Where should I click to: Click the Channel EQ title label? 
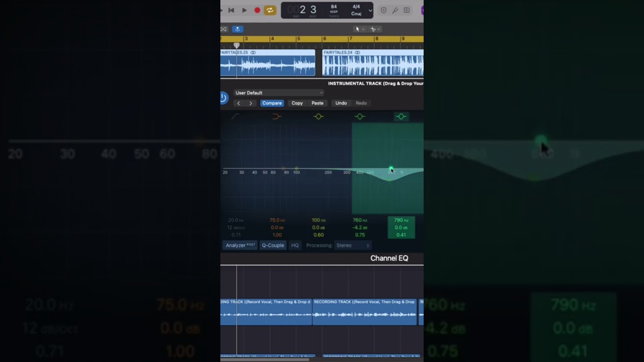[389, 258]
